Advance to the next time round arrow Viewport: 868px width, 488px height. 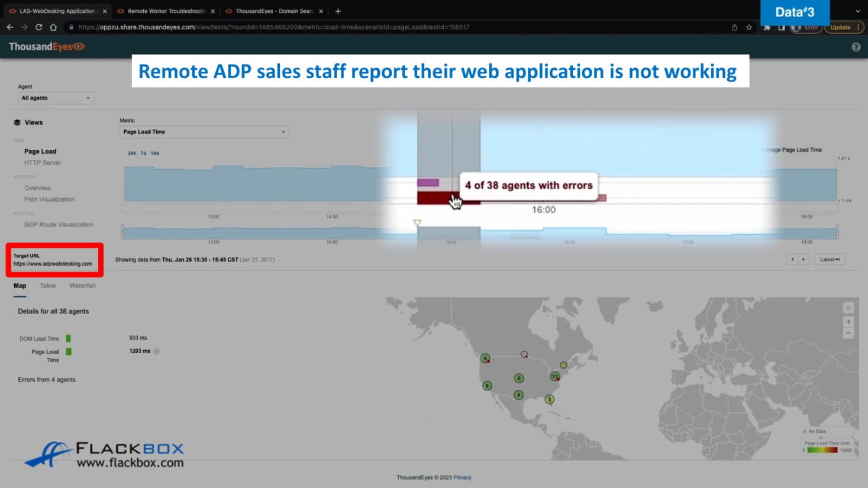[x=804, y=259]
